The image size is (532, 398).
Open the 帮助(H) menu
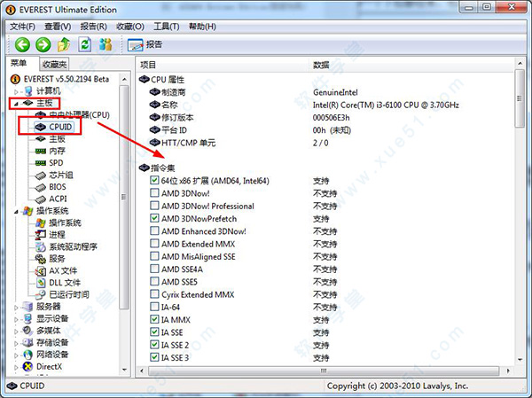coord(202,27)
